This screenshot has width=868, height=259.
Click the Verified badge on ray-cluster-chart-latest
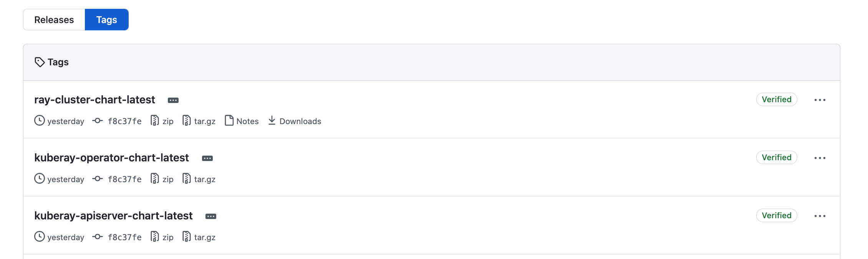[x=776, y=99]
